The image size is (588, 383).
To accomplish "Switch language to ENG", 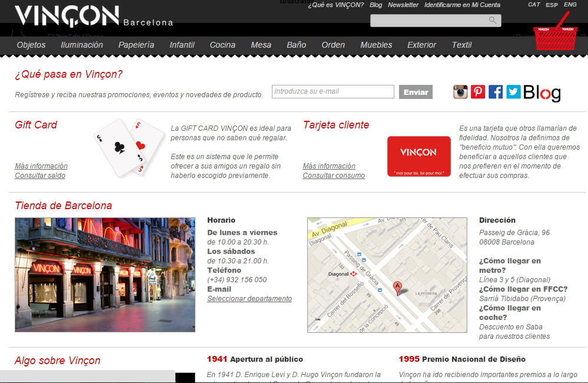I will pyautogui.click(x=570, y=5).
